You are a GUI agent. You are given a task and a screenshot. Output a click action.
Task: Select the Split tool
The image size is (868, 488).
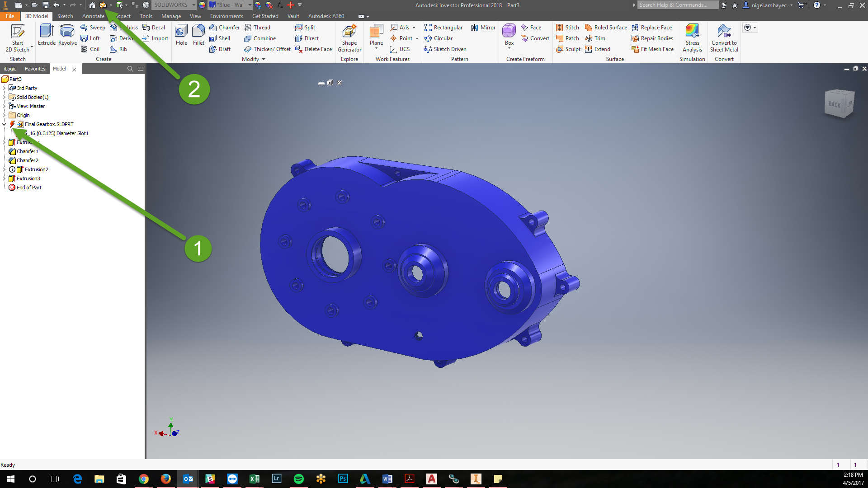tap(306, 27)
